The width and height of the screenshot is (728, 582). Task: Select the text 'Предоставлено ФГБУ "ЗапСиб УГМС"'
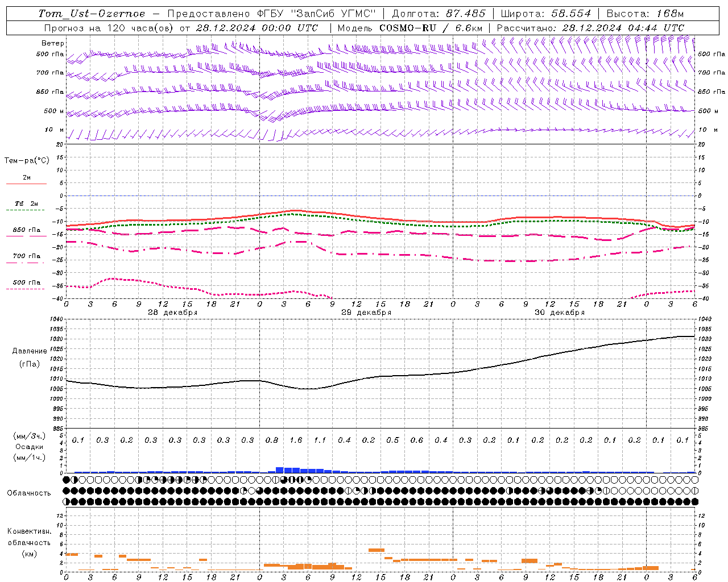pyautogui.click(x=272, y=14)
